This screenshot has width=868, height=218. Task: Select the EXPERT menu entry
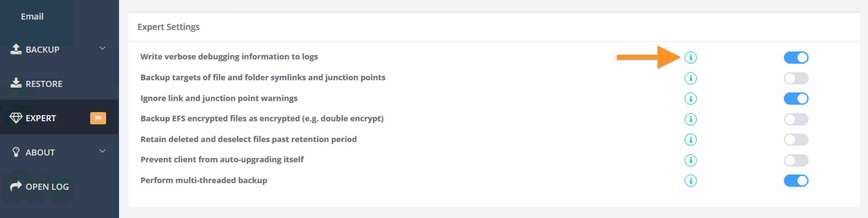tap(41, 118)
